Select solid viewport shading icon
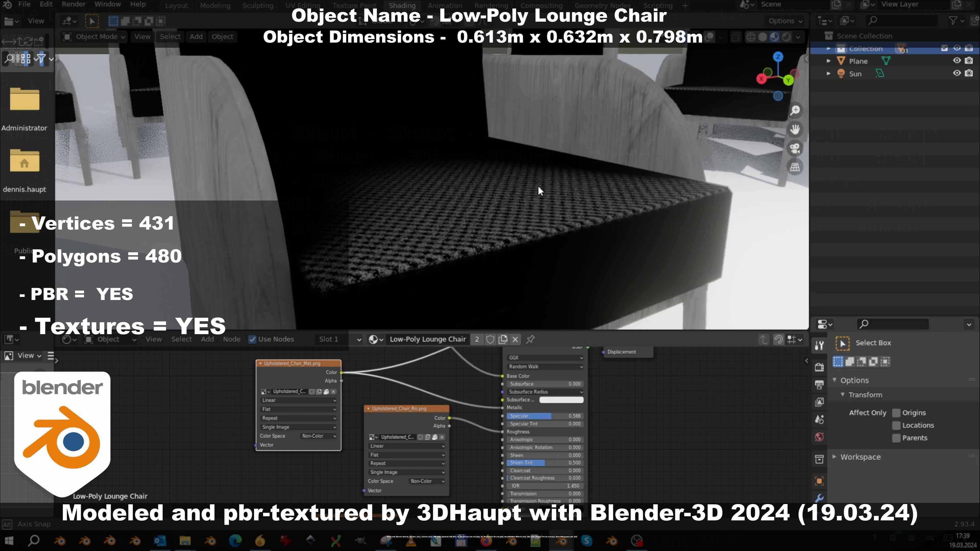The image size is (980, 551). coord(762,37)
